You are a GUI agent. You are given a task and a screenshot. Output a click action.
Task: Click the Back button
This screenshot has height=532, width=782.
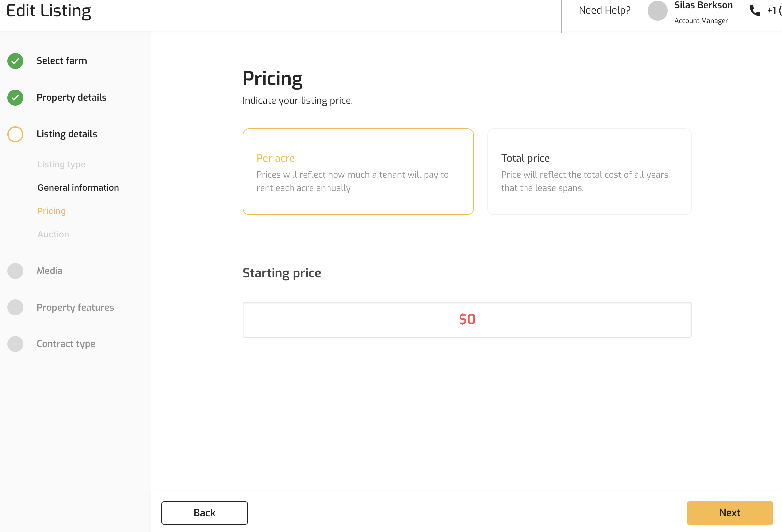click(x=204, y=513)
